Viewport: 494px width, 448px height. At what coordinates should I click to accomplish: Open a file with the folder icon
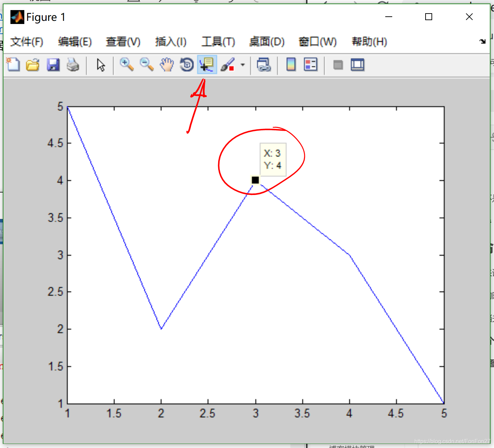(x=33, y=65)
